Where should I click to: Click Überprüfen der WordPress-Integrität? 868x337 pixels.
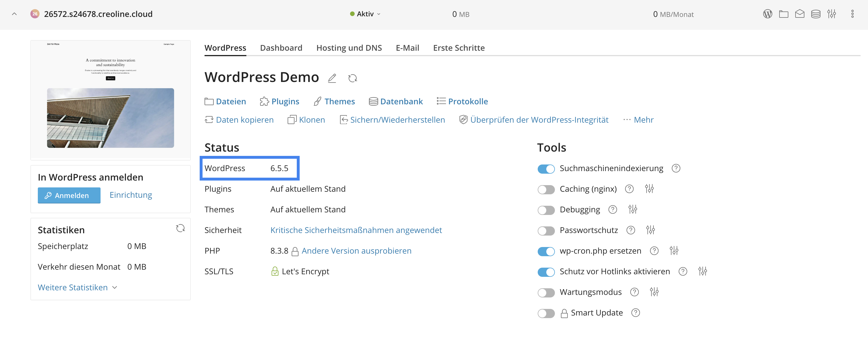[534, 120]
